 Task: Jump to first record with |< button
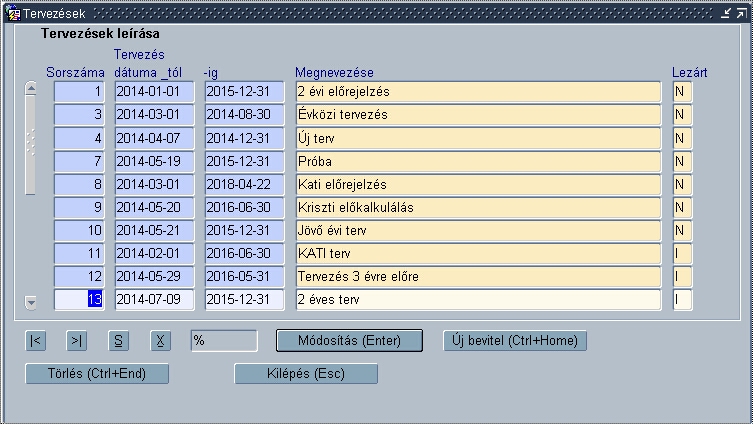(x=36, y=340)
